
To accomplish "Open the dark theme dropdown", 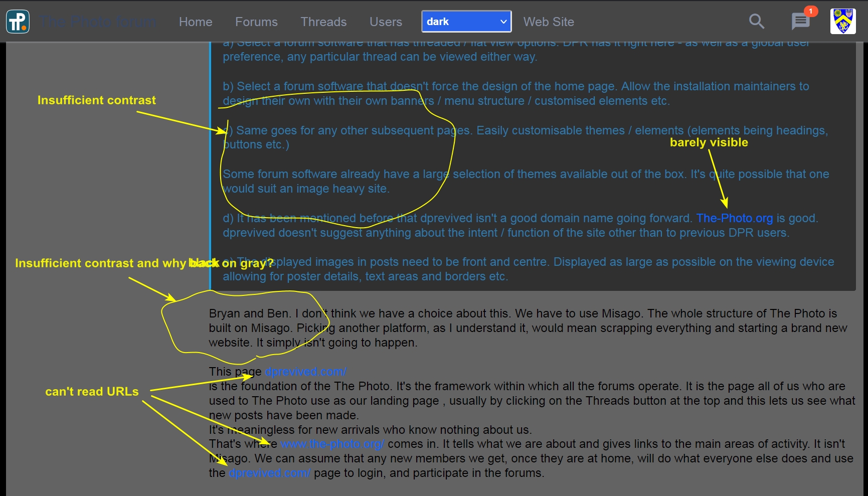I will 466,22.
